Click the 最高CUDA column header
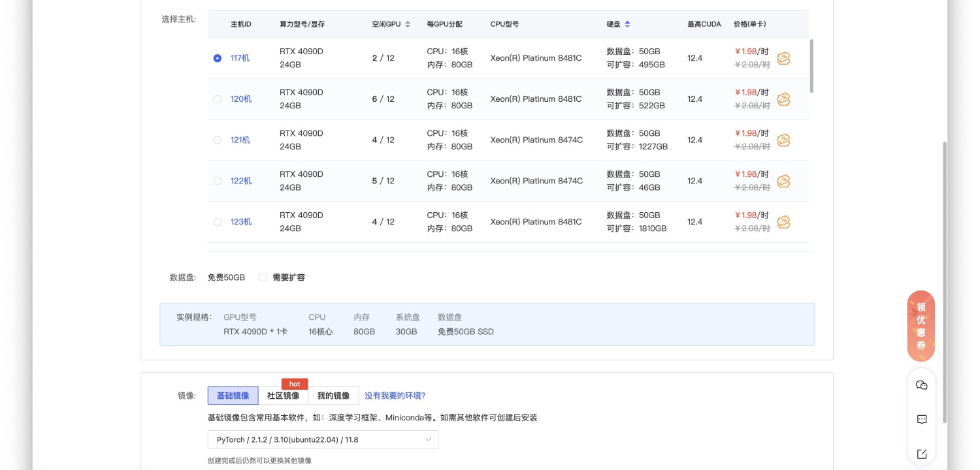The height and width of the screenshot is (470, 980). click(x=704, y=24)
